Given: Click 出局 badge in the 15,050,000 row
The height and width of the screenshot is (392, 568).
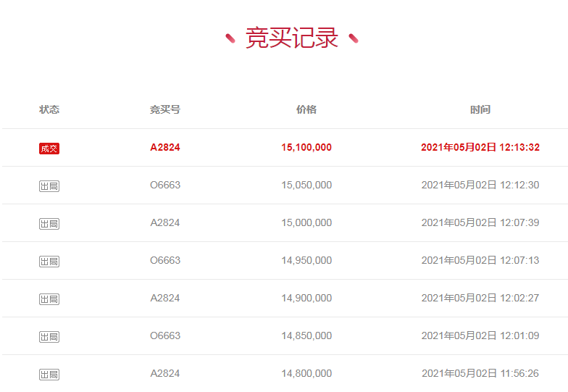Looking at the screenshot, I should pos(49,186).
